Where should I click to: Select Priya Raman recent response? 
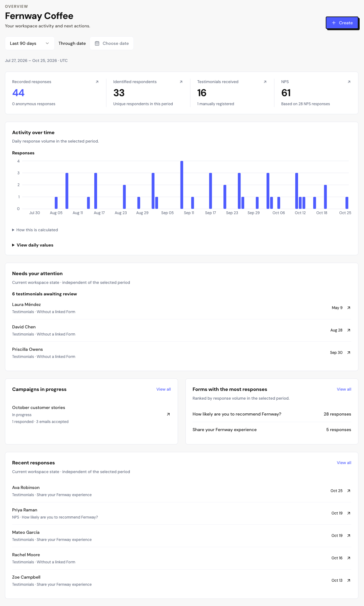coord(182,513)
